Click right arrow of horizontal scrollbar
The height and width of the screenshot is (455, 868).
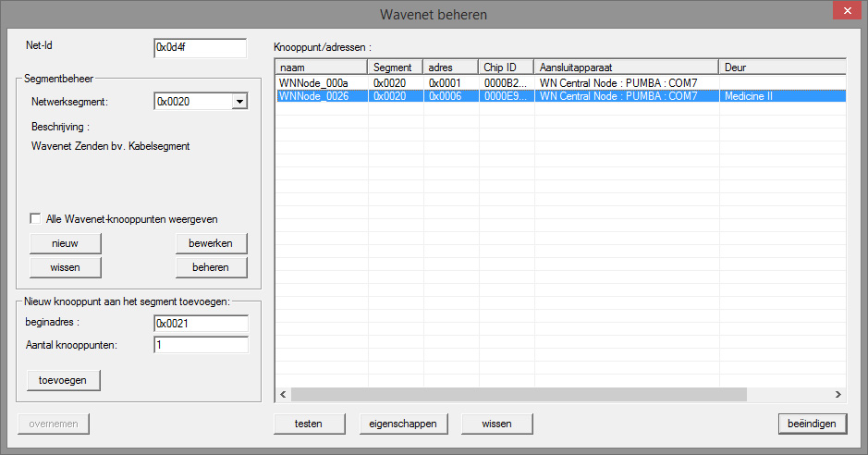coord(837,395)
